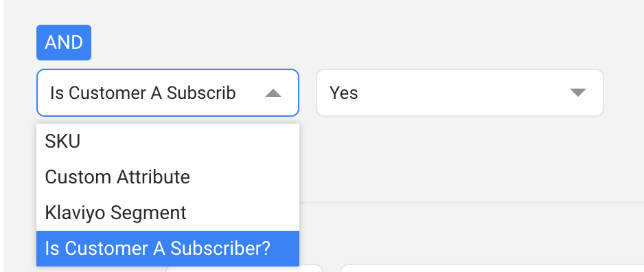The image size is (644, 272).
Task: Click the partially visible bottom-right field
Action: click(x=492, y=269)
